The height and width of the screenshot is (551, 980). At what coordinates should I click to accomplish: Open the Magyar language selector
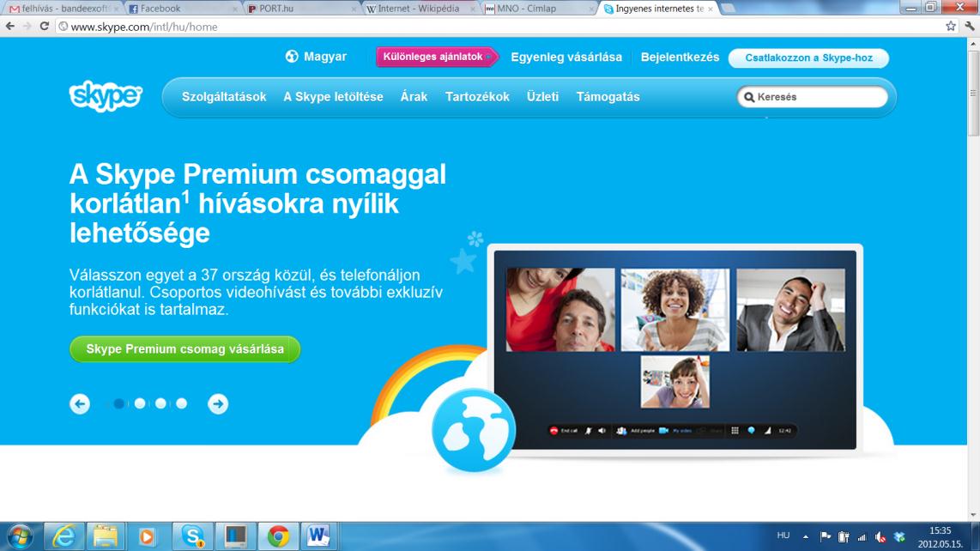pyautogui.click(x=317, y=57)
